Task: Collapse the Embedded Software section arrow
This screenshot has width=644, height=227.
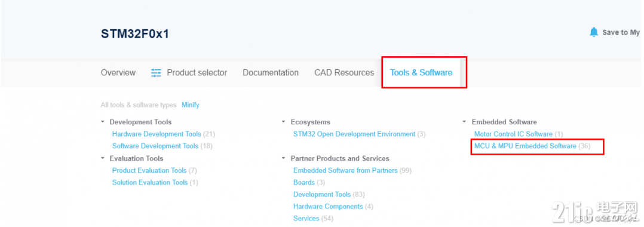Action: click(x=465, y=122)
